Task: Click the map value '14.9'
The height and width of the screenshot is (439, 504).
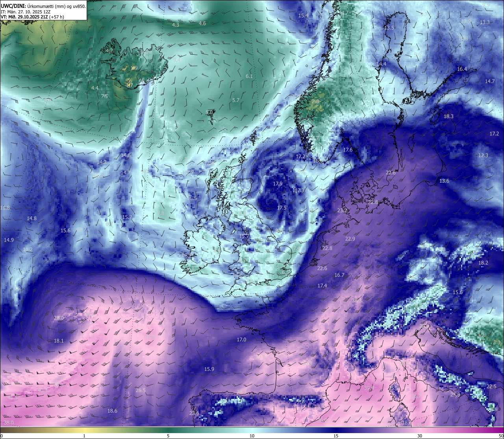Action: click(9, 240)
